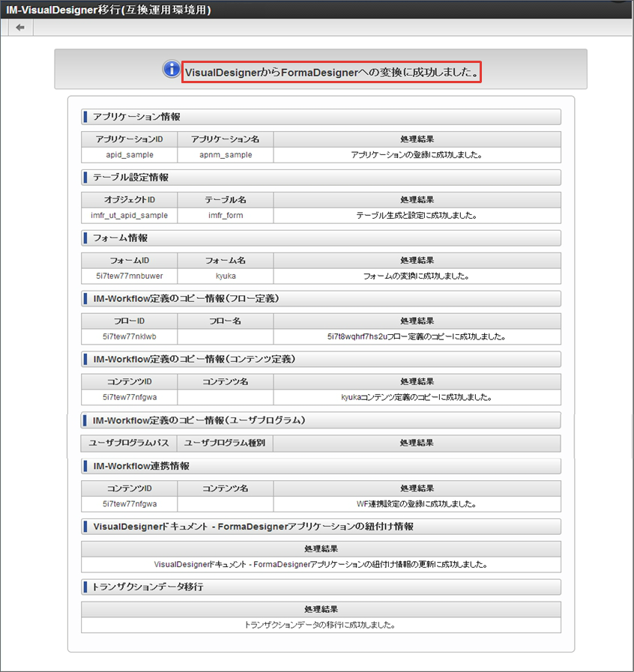Click the ユーザプログラムパス column header
634x672 pixels.
(129, 444)
